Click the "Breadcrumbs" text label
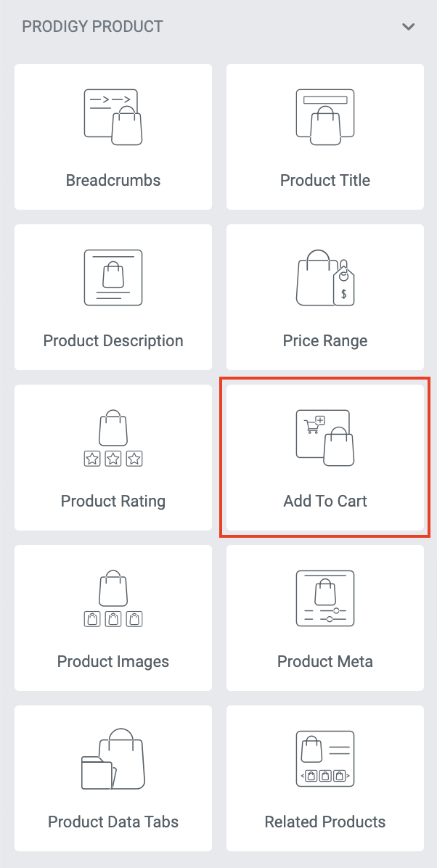This screenshot has width=437, height=868. 113,180
